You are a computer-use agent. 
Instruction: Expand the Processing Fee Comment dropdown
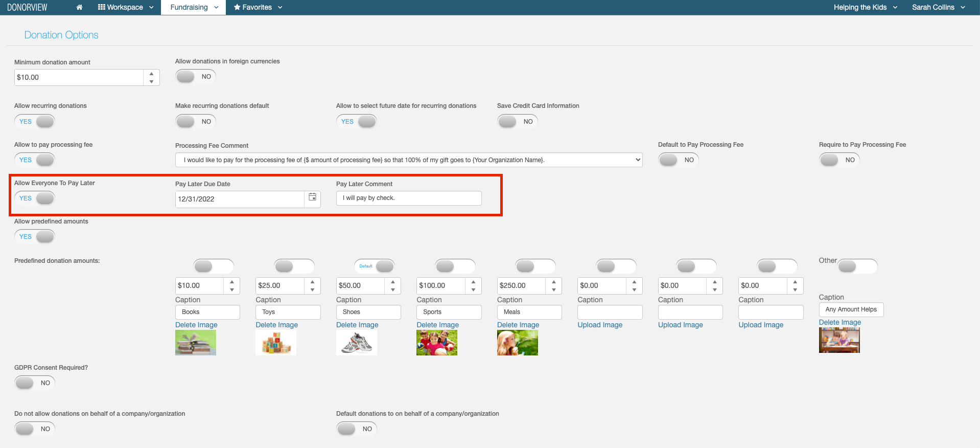[x=637, y=160]
